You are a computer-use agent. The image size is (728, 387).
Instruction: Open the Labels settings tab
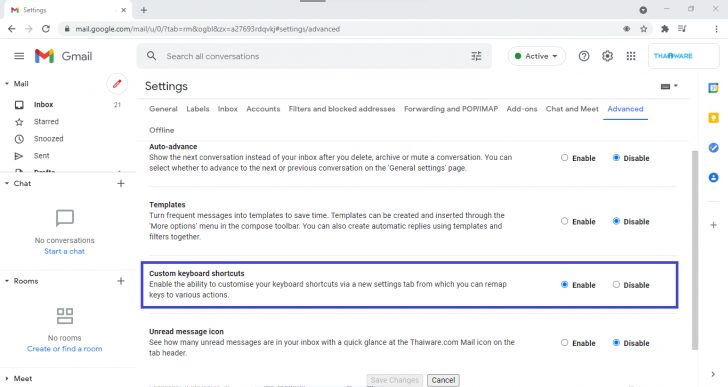[198, 109]
